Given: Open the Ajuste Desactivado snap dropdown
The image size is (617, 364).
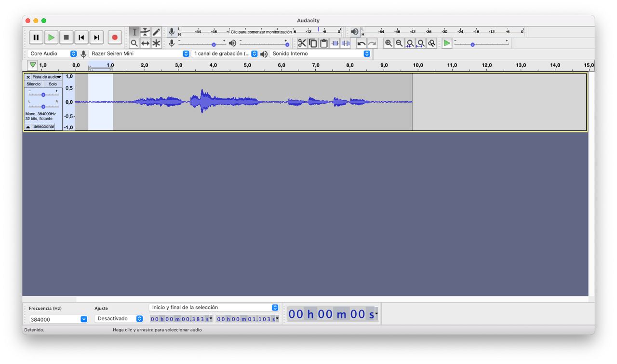Looking at the screenshot, I should click(x=119, y=319).
